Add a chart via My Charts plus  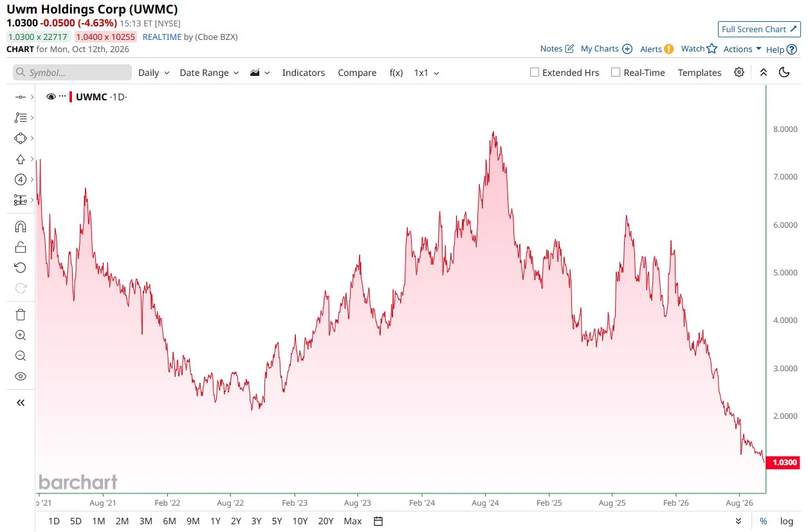tap(627, 49)
